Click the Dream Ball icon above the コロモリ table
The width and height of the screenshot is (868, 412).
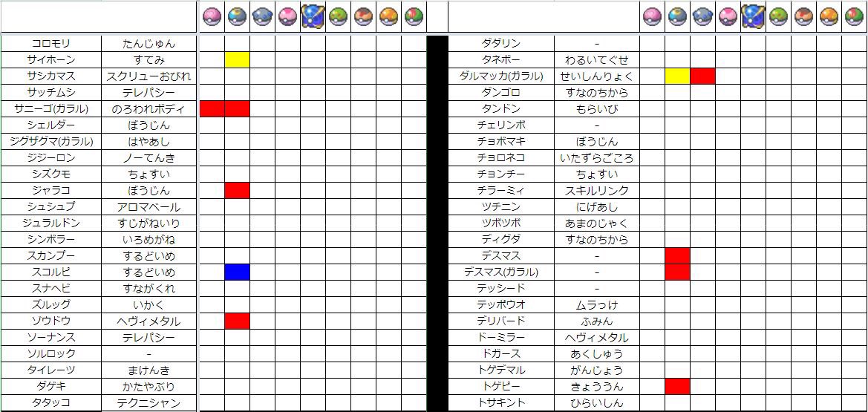pyautogui.click(x=288, y=17)
